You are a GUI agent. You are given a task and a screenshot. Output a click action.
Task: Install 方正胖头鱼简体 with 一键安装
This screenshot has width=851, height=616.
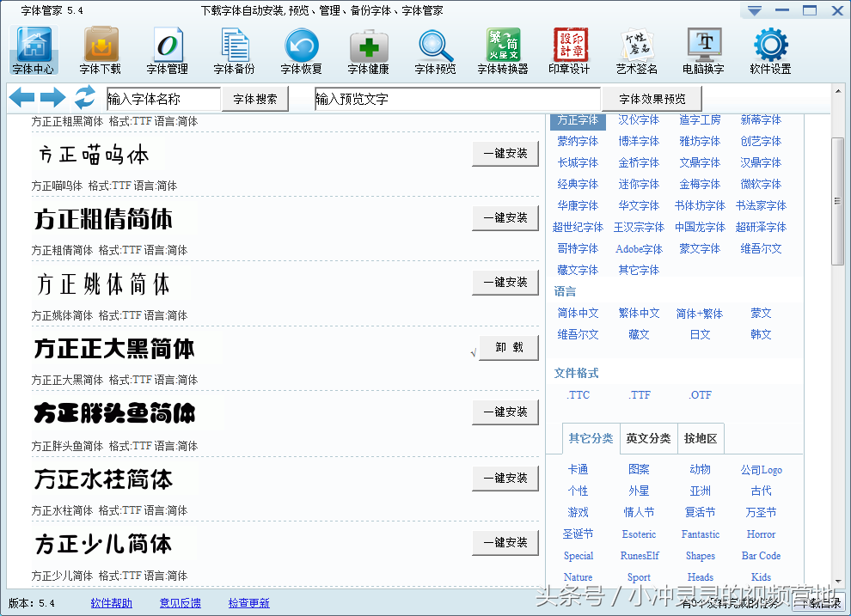point(505,412)
